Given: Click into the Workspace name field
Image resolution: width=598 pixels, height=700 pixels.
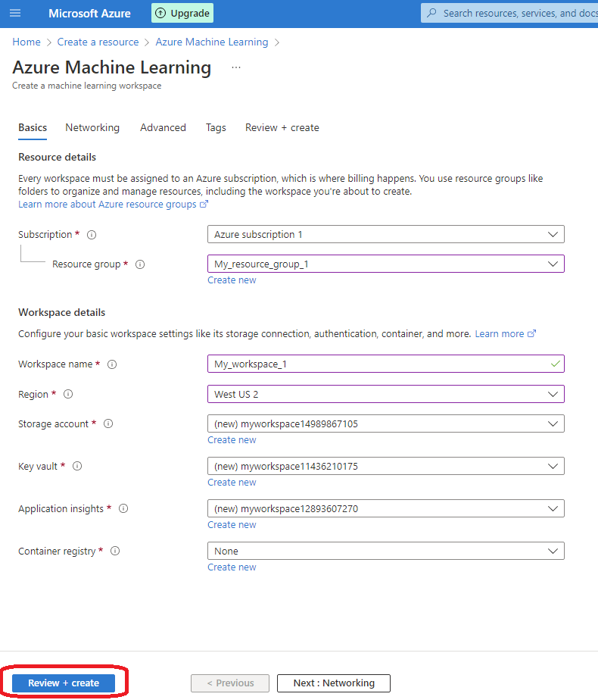Looking at the screenshot, I should pos(386,364).
